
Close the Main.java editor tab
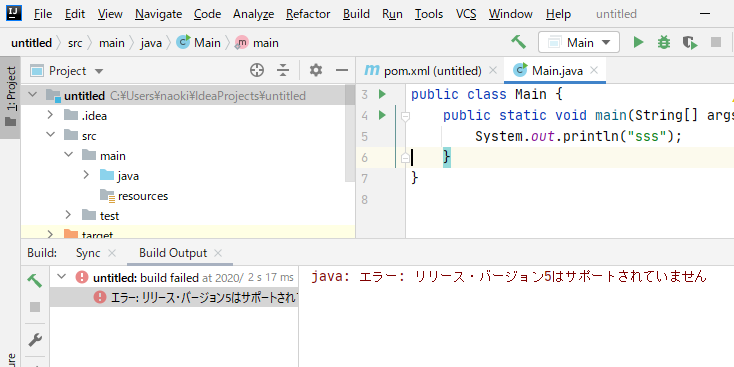click(x=594, y=71)
